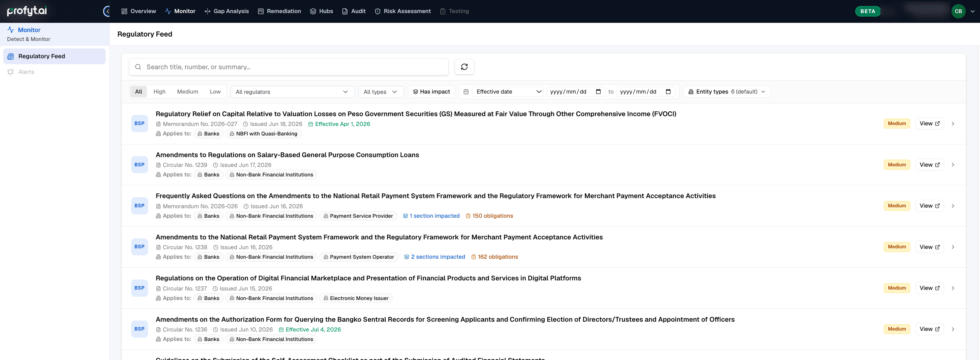The width and height of the screenshot is (980, 360).
Task: Click the search magnifier icon
Action: pyautogui.click(x=138, y=67)
